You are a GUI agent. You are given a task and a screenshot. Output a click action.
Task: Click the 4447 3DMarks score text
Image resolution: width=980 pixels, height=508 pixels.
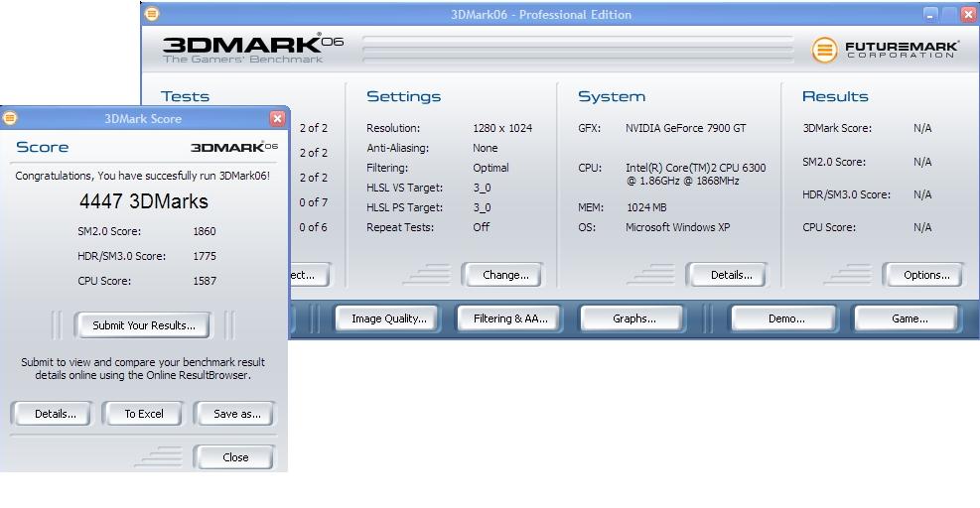pyautogui.click(x=144, y=201)
